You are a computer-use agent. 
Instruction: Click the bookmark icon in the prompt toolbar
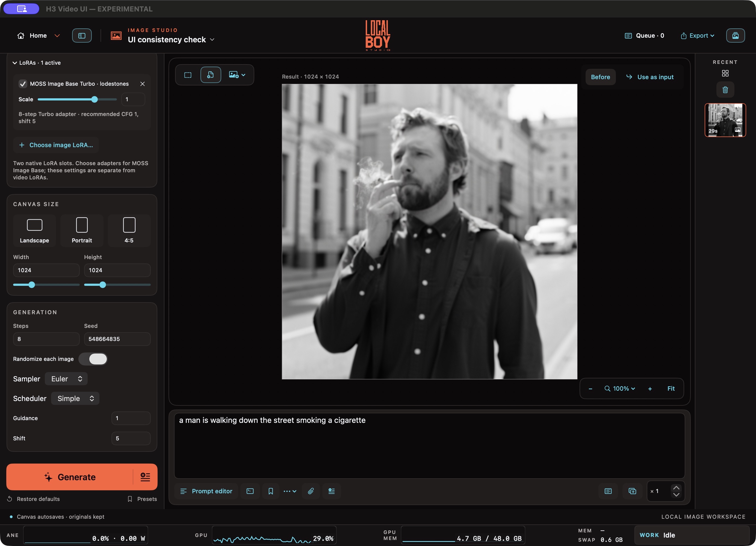271,491
